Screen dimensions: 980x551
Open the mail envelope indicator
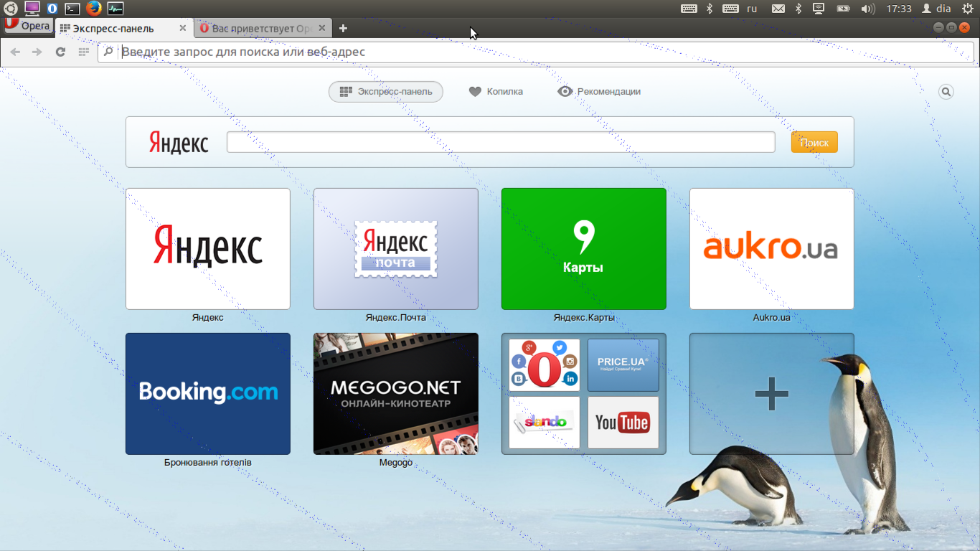pos(778,9)
